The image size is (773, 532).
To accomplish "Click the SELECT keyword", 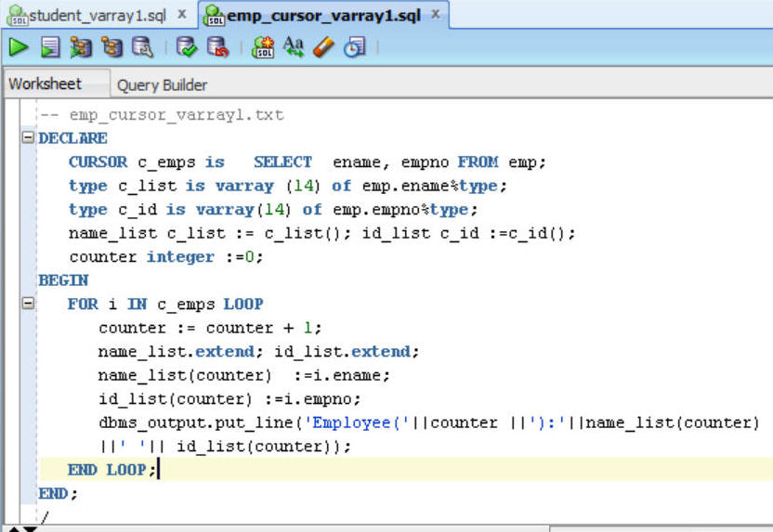I will [x=283, y=162].
